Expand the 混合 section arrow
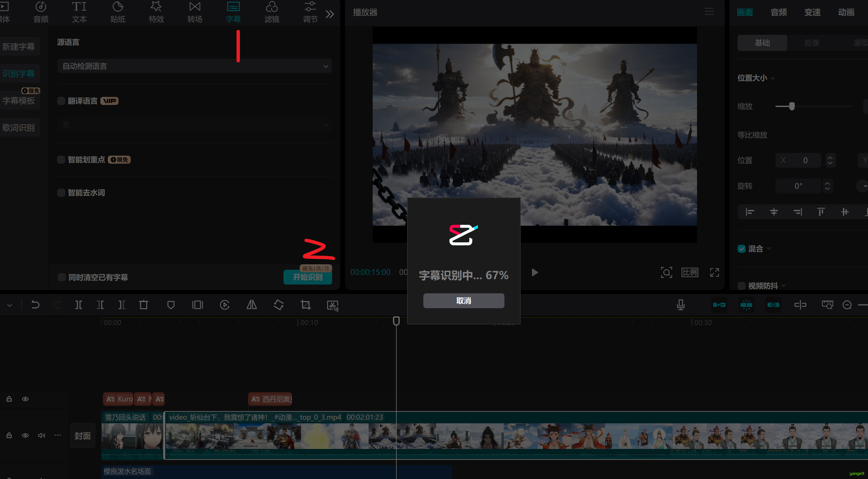 coord(769,249)
